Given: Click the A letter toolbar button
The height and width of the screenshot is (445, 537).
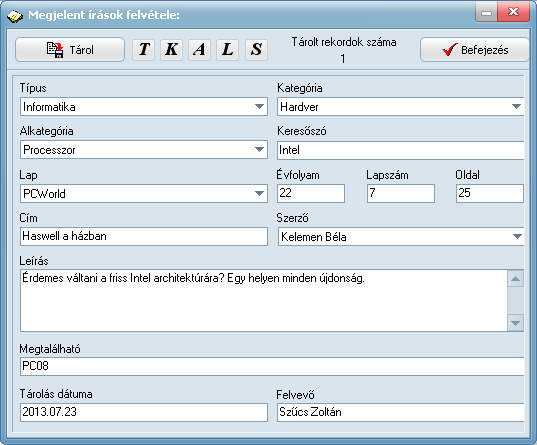Looking at the screenshot, I should coord(199,49).
